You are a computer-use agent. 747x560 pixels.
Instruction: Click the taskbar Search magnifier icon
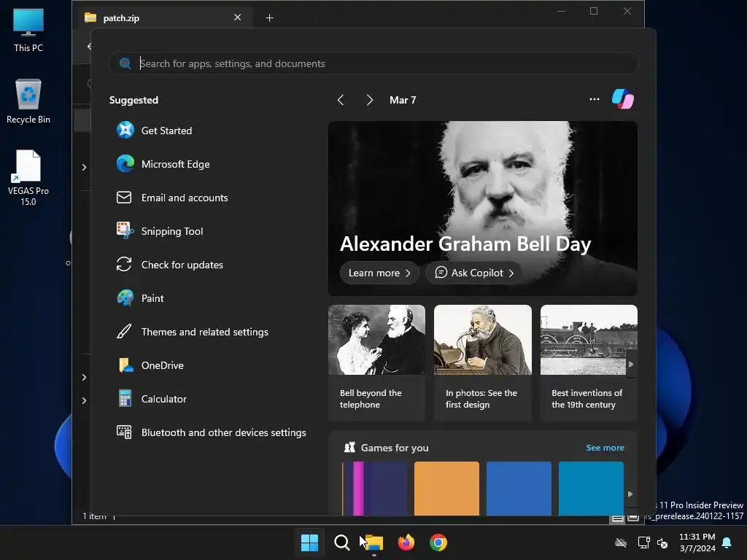(x=341, y=542)
